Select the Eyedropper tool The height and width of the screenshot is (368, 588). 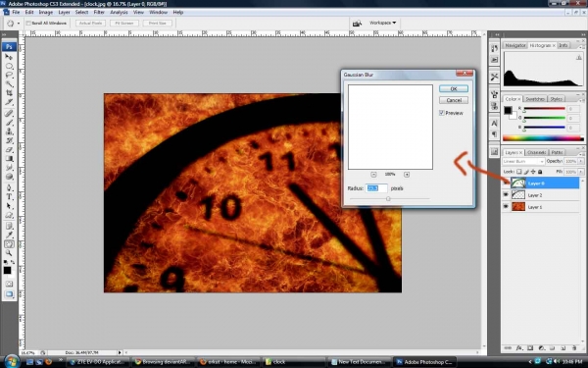pyautogui.click(x=9, y=236)
